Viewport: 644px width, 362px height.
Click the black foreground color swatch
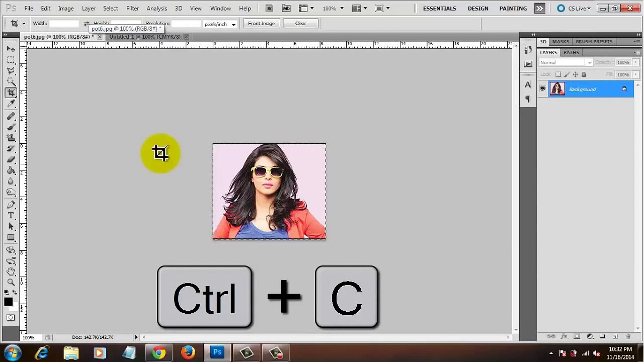tap(8, 302)
